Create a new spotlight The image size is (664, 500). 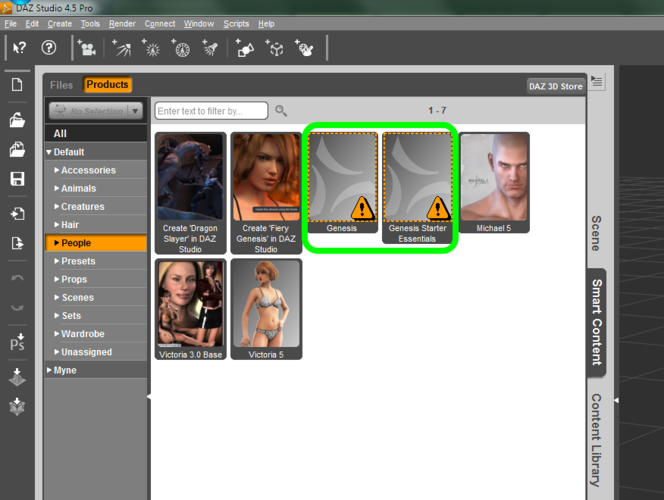[210, 48]
